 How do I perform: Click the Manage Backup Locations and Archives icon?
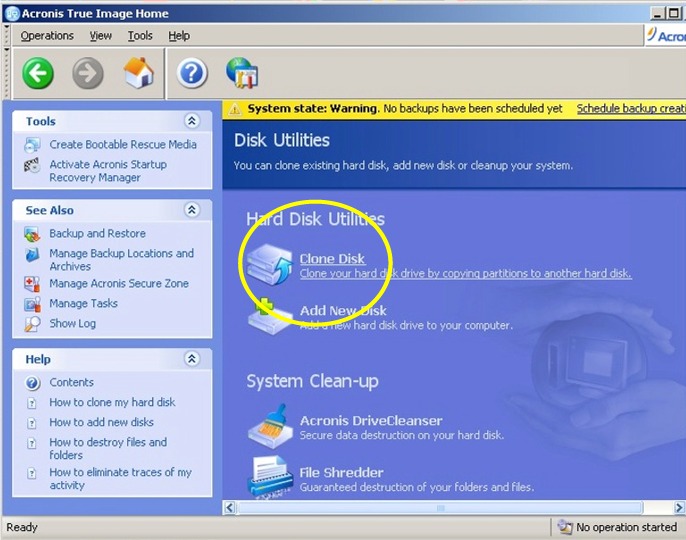tap(32, 254)
